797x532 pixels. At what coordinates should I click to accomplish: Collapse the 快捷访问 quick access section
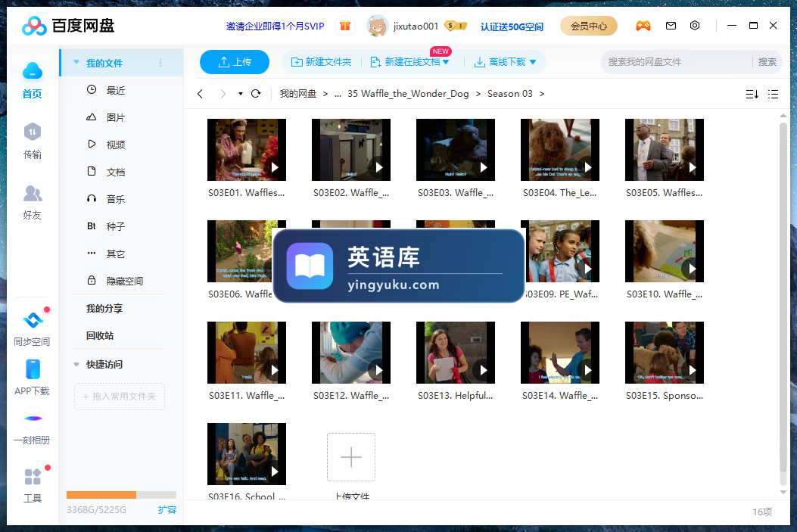pyautogui.click(x=76, y=364)
